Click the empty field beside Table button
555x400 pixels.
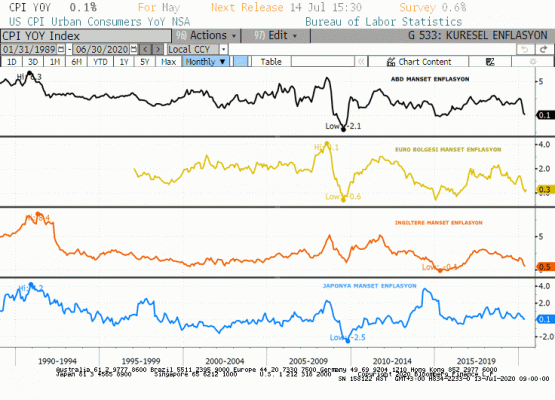[323, 62]
